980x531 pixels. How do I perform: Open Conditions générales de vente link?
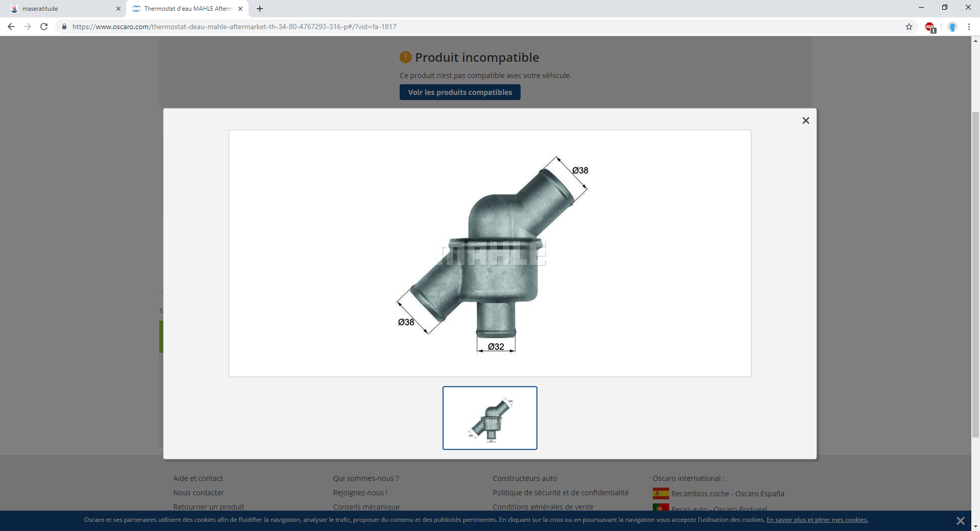(543, 507)
